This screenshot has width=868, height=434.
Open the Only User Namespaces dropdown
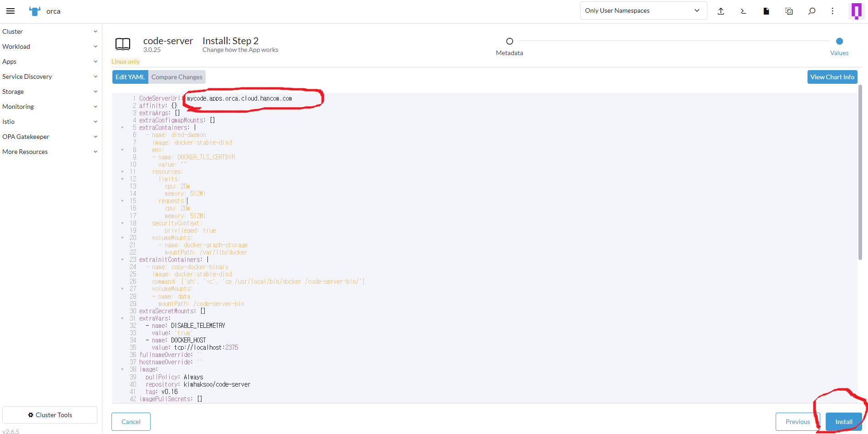pyautogui.click(x=643, y=10)
